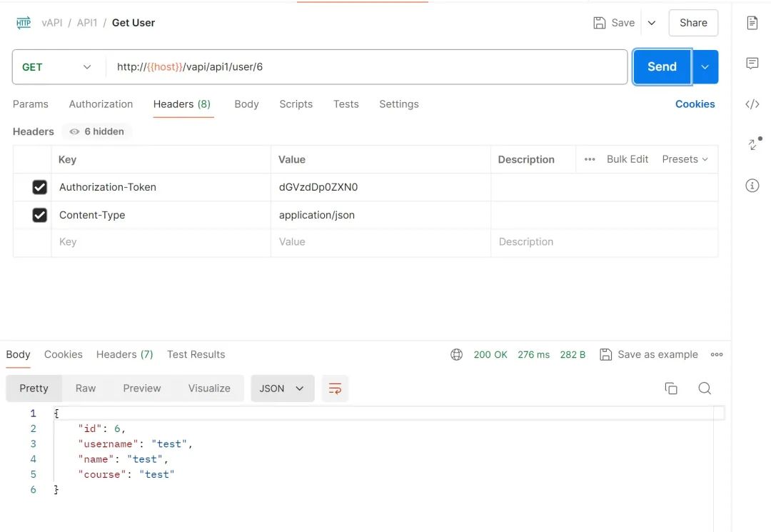Click the 276 ms response time

tap(533, 354)
